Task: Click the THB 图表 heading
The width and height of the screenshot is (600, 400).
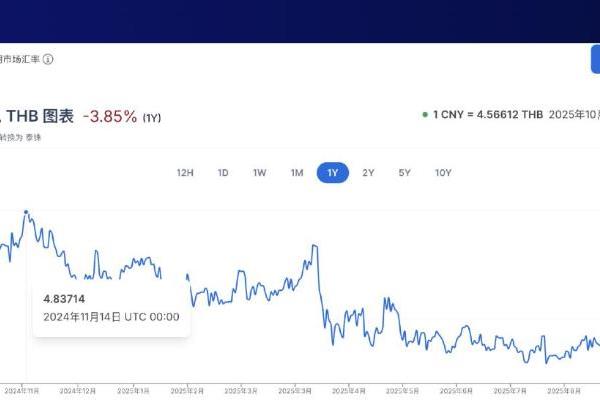Action: pos(40,116)
